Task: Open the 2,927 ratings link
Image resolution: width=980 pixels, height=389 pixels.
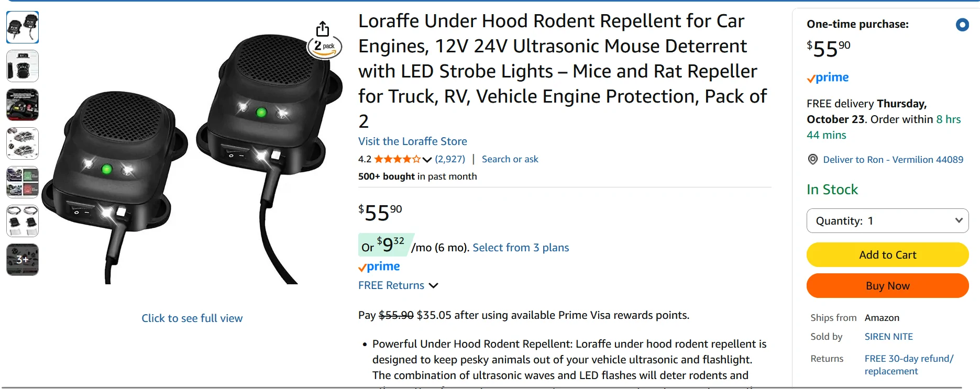Action: (x=450, y=159)
